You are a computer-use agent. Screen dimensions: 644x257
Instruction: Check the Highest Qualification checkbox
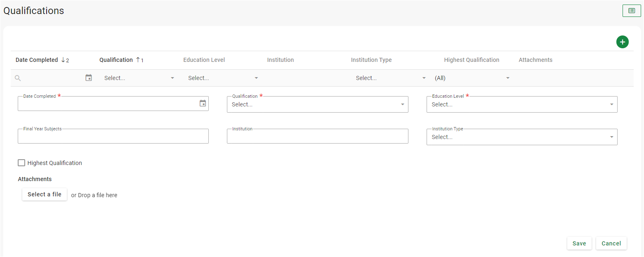(21, 163)
